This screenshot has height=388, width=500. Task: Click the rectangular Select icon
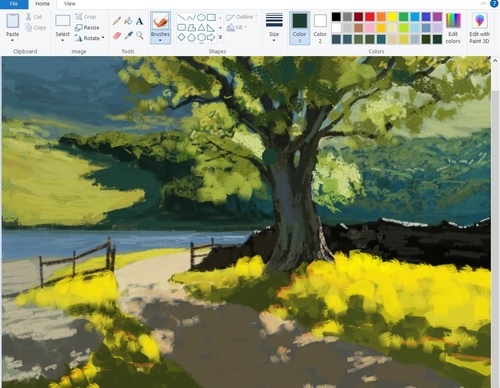coord(62,21)
